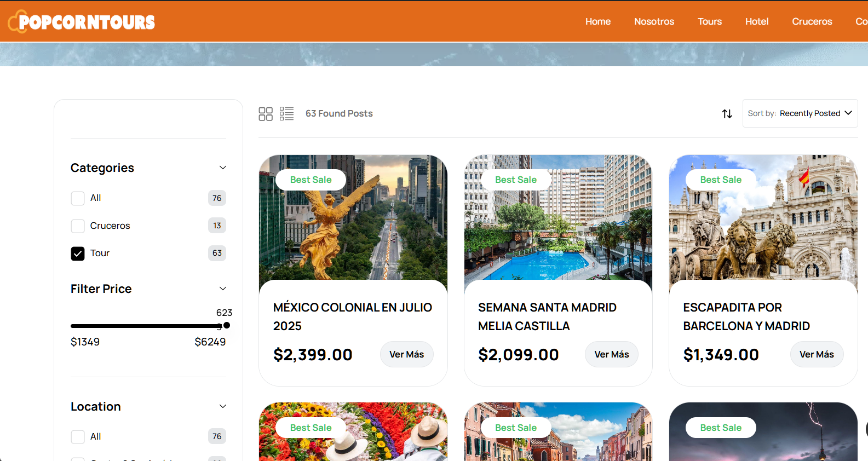This screenshot has width=868, height=461.
Task: Click Ver Más for México Colonial
Action: pyautogui.click(x=406, y=354)
